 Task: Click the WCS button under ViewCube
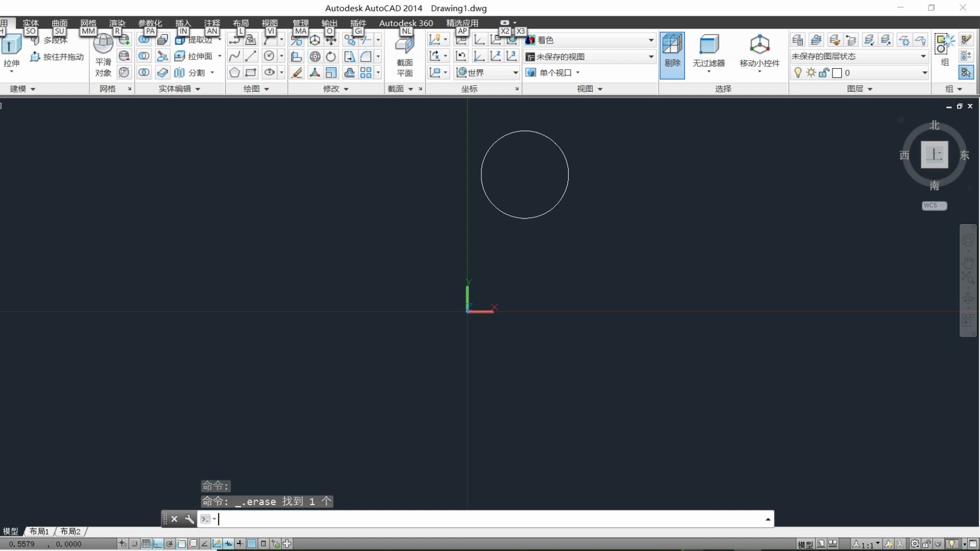[934, 206]
